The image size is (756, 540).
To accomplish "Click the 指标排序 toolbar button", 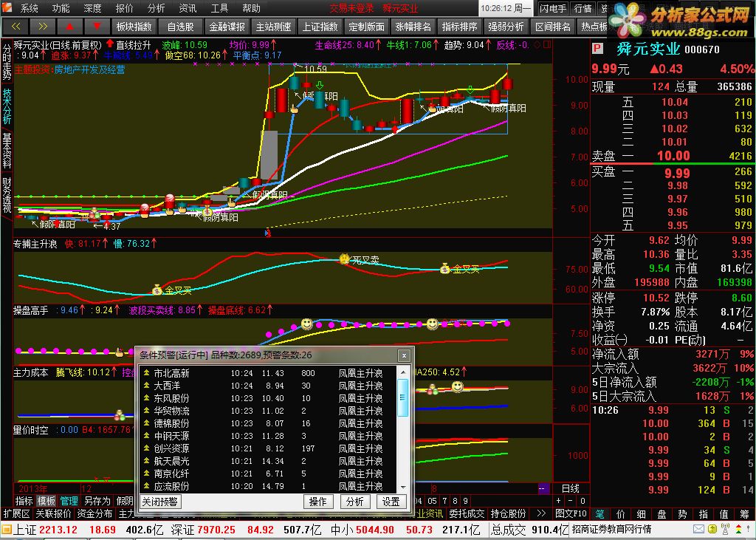I will (x=459, y=27).
